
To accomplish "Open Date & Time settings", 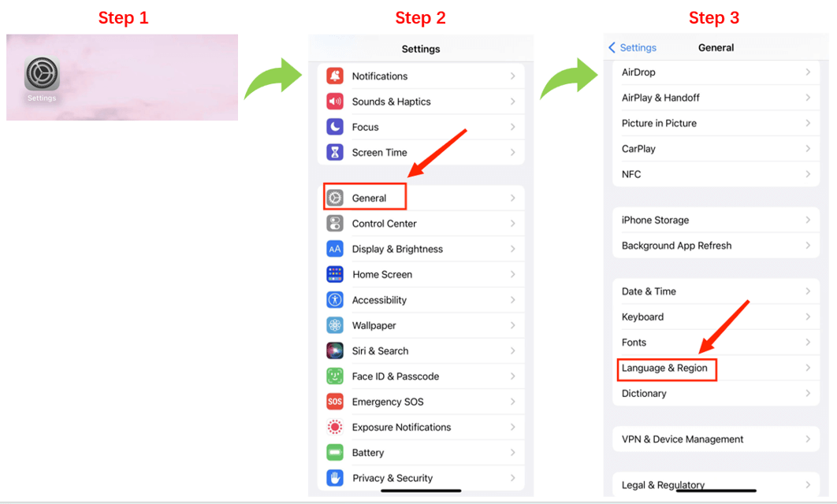I will coord(716,291).
